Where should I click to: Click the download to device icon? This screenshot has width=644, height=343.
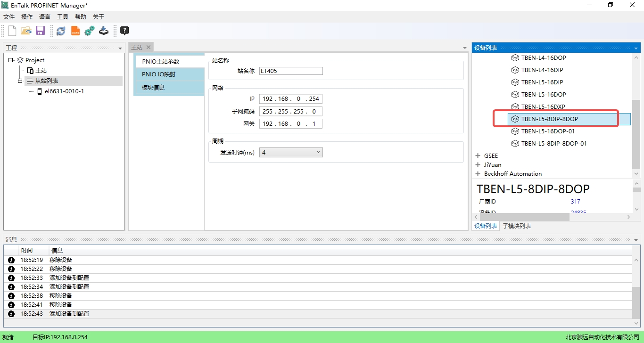coord(104,31)
